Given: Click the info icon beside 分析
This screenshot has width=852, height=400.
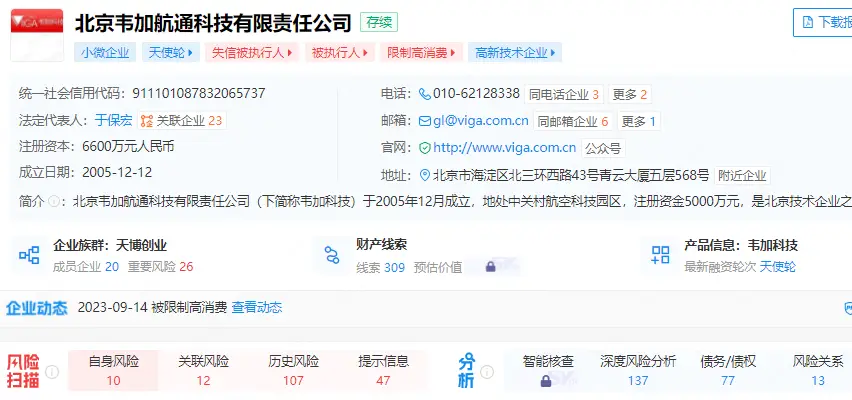Looking at the screenshot, I should point(487,372).
